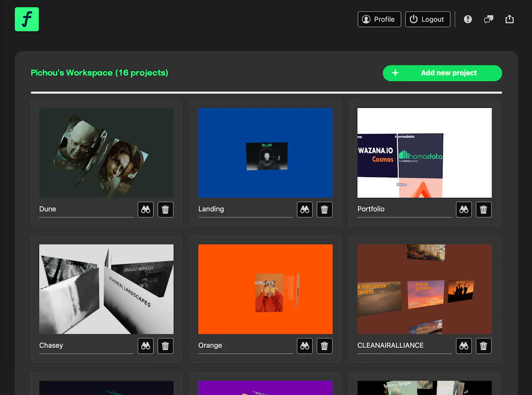The image size is (532, 395).
Task: Open the chat feedback icon
Action: [x=489, y=19]
